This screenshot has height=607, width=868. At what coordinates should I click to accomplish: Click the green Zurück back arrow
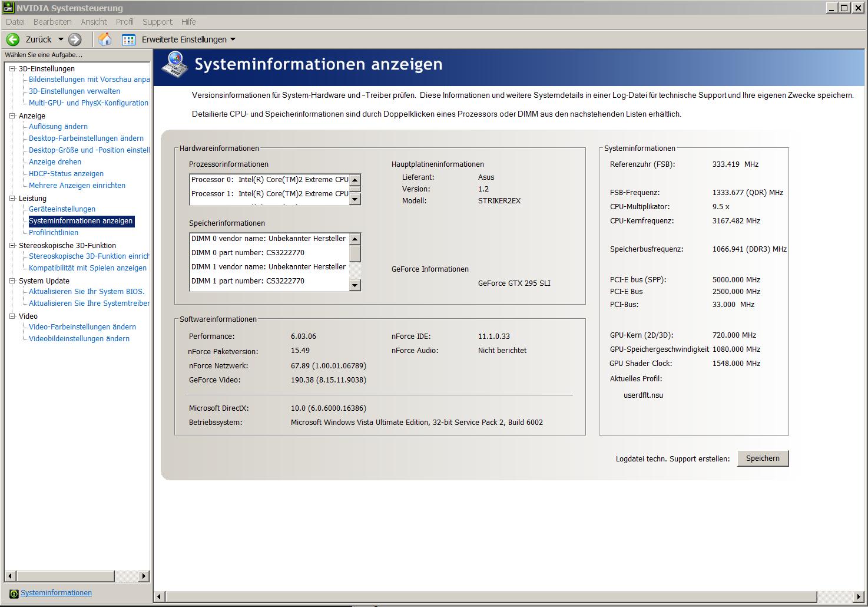point(13,39)
